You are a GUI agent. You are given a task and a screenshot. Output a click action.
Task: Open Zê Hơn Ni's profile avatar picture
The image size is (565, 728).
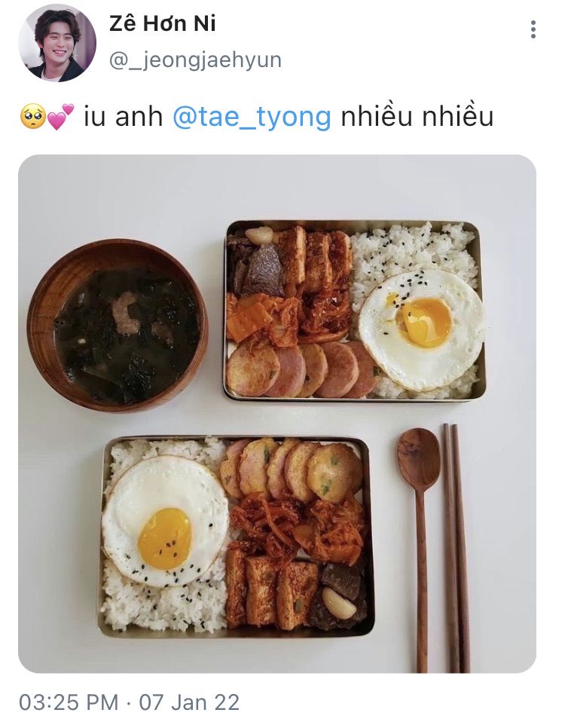point(57,43)
